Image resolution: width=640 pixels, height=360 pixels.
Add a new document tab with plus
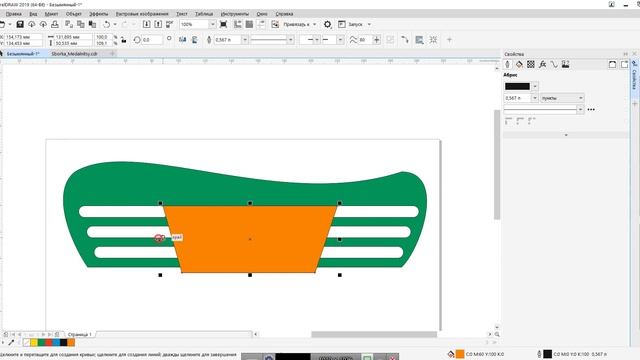pyautogui.click(x=112, y=53)
